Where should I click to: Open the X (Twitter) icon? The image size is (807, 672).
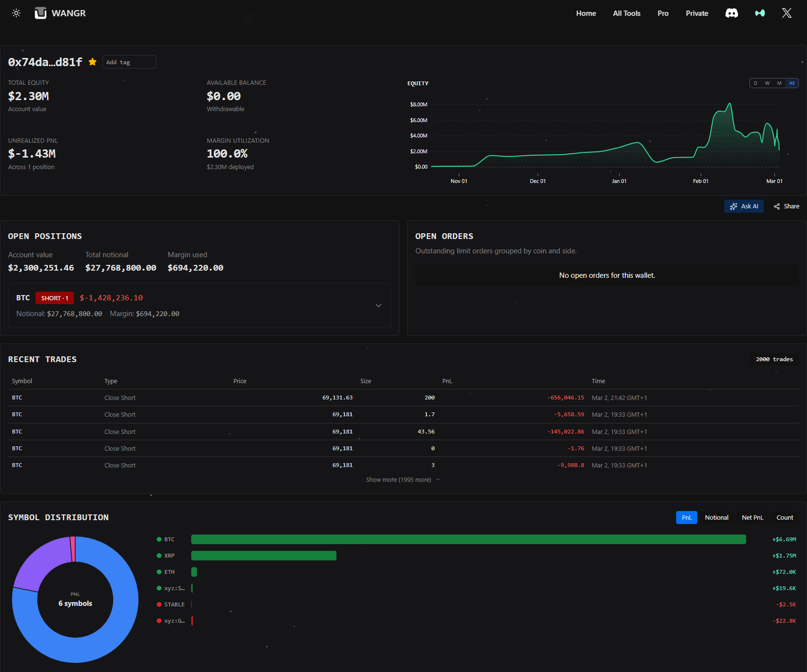(786, 13)
